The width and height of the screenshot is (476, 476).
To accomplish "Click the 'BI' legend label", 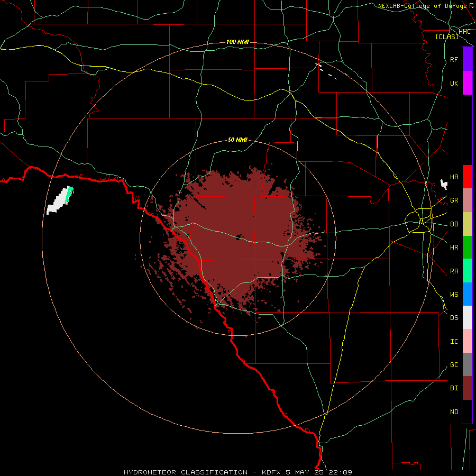I will (x=454, y=388).
